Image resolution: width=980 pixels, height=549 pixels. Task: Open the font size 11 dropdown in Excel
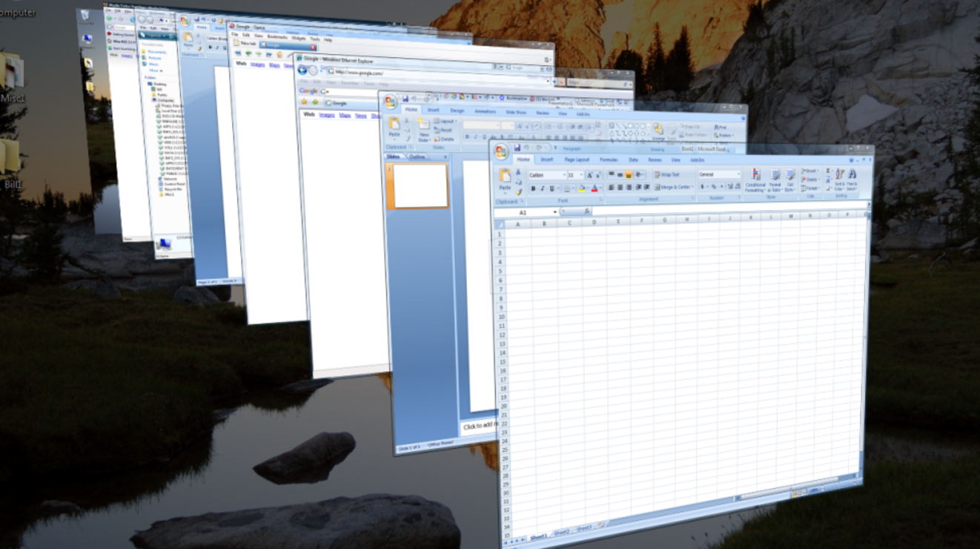(581, 175)
